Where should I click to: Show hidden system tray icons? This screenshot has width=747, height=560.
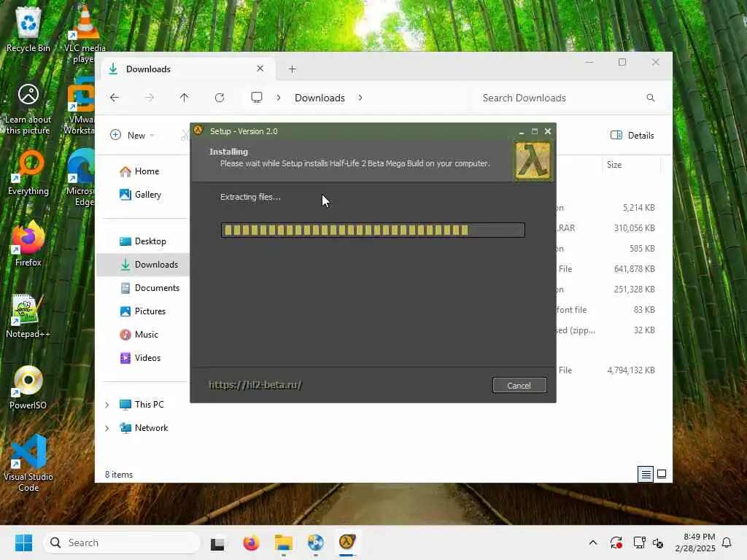click(x=593, y=542)
